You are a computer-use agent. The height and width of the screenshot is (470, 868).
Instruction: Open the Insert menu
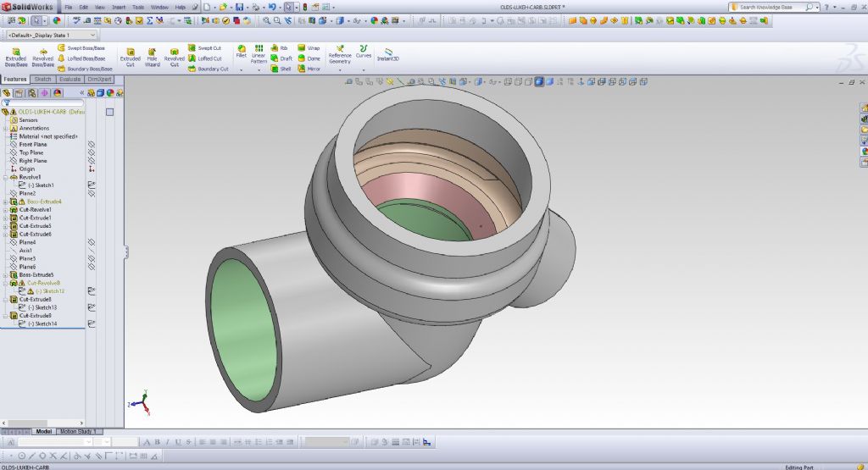tap(119, 7)
